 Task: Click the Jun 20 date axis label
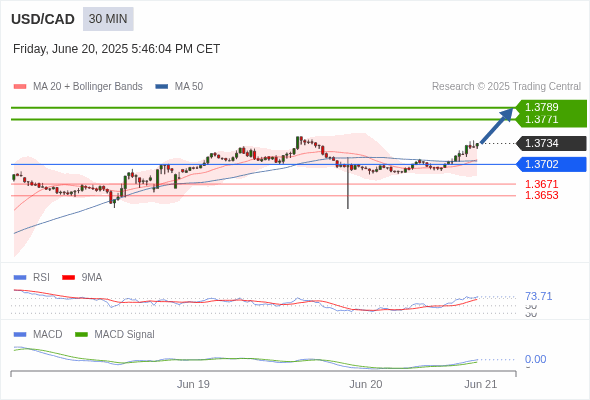point(365,384)
